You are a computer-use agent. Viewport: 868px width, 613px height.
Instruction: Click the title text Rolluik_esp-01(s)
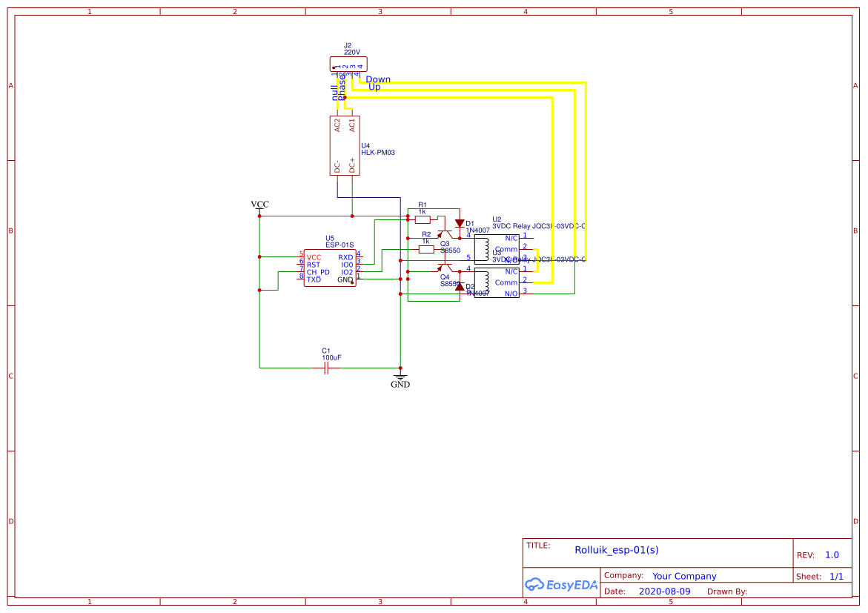click(617, 550)
